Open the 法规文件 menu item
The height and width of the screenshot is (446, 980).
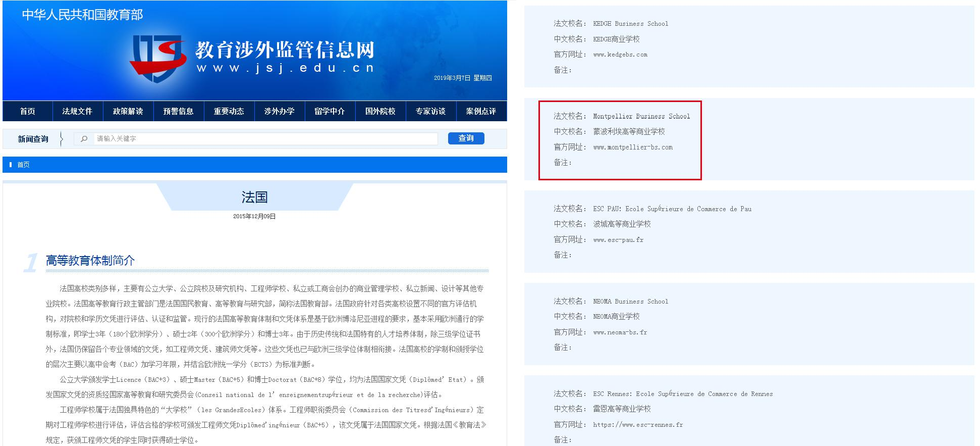(78, 111)
